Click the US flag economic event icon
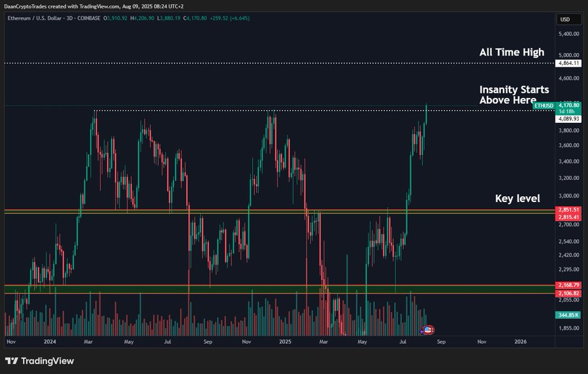The image size is (588, 374). tap(428, 330)
